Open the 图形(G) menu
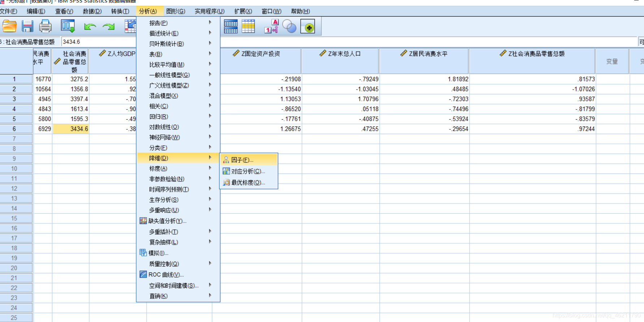This screenshot has width=644, height=322. tap(176, 11)
